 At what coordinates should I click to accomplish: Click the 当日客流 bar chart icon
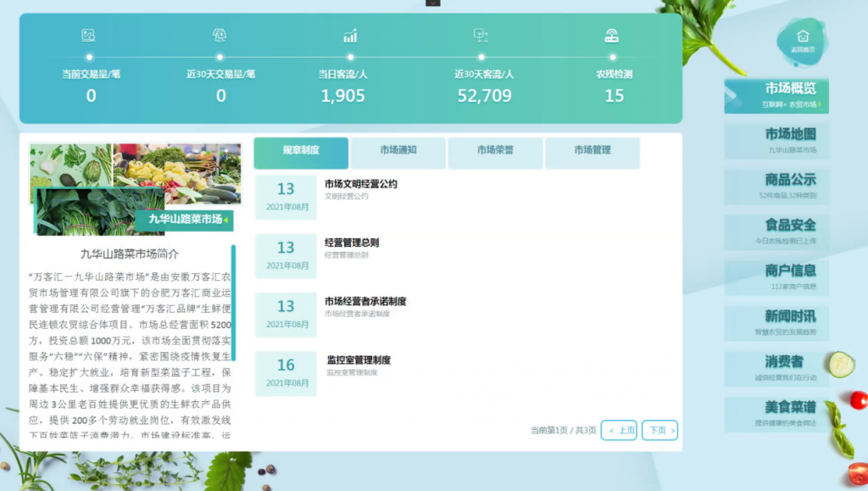(350, 36)
